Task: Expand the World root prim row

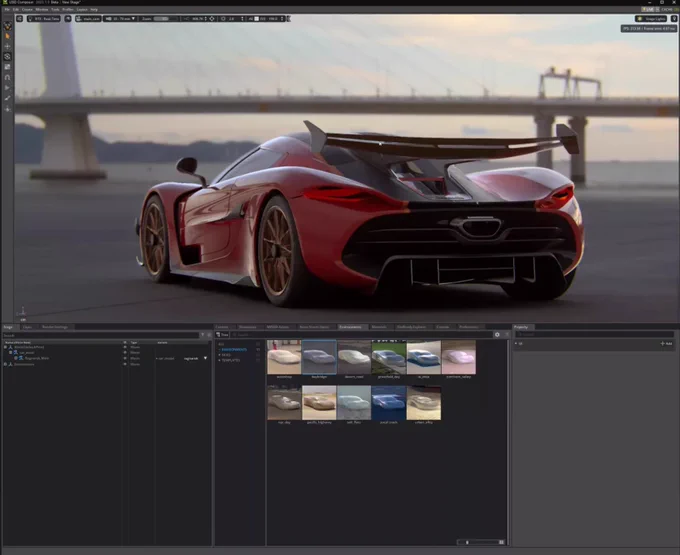Action: click(5, 347)
